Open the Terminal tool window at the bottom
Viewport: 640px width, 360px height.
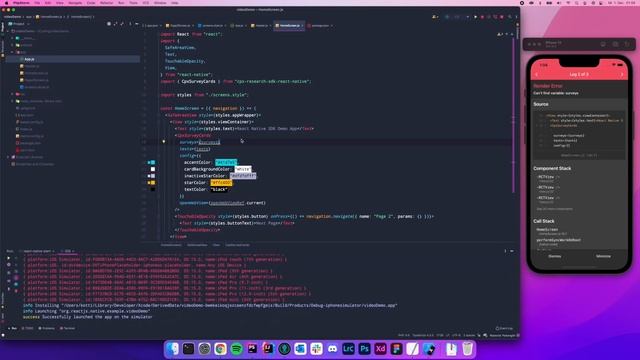[68, 328]
